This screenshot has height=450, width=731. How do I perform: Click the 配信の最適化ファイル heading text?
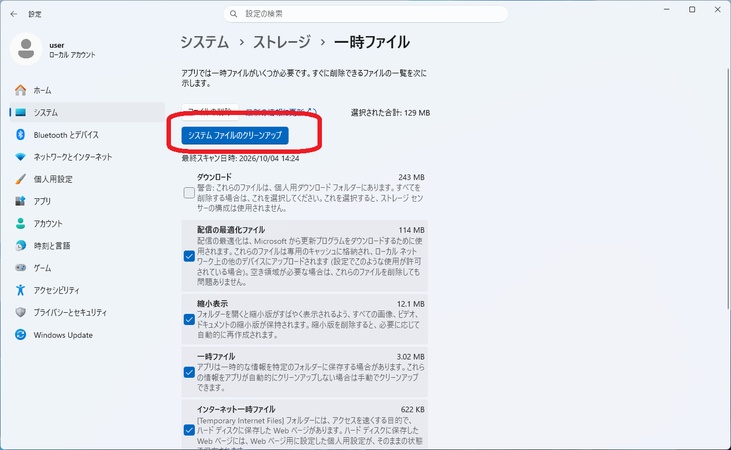coord(231,230)
